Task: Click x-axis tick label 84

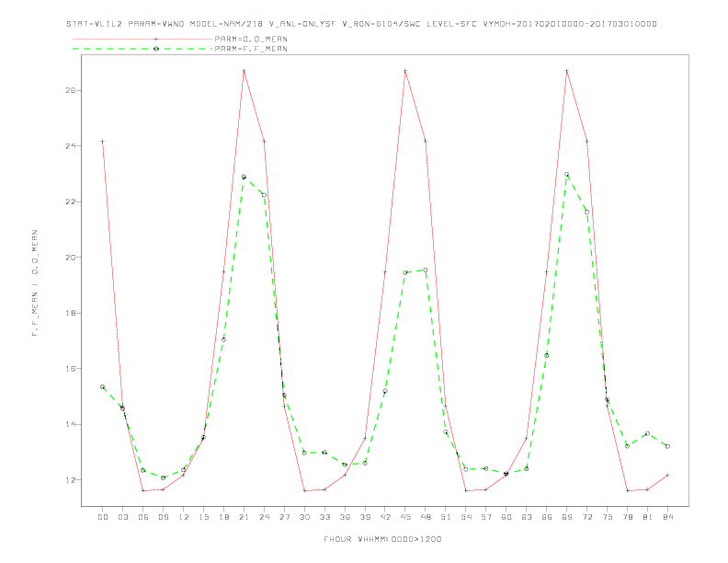Action: (x=668, y=517)
